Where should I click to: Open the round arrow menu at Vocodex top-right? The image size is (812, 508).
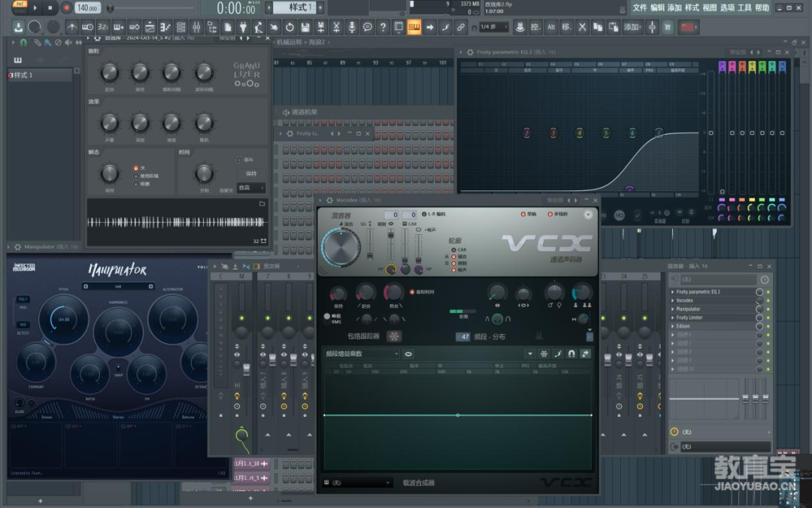[x=588, y=214]
